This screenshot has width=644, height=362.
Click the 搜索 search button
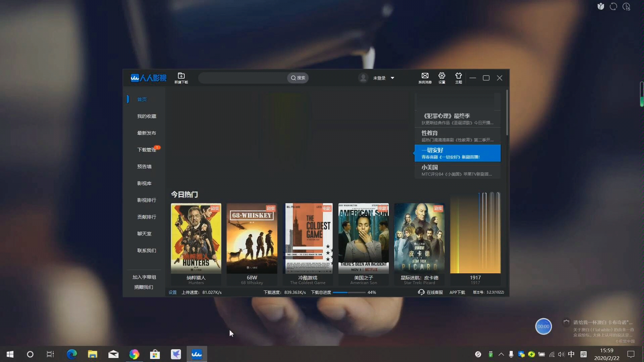(298, 78)
